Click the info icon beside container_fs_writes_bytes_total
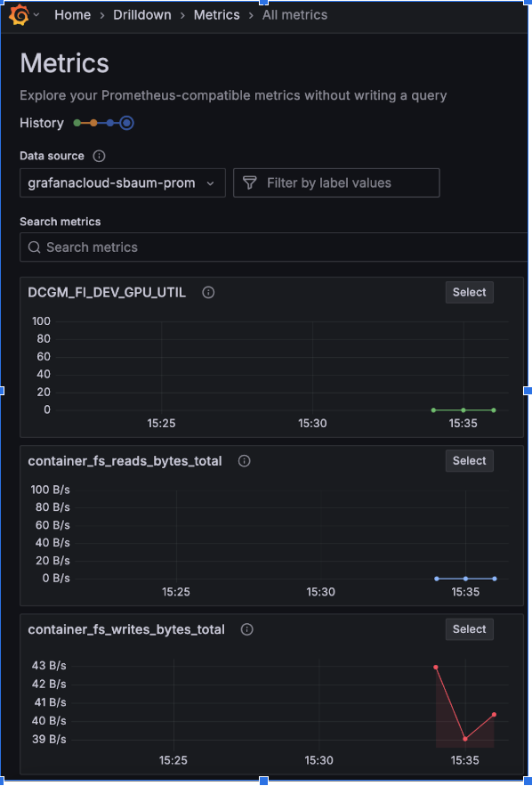 click(x=246, y=629)
